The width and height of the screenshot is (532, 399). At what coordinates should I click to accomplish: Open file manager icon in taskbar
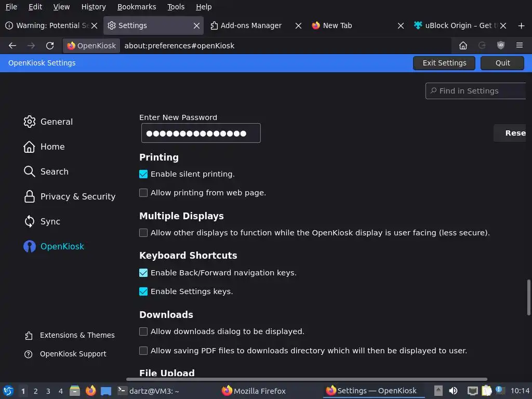point(75,391)
